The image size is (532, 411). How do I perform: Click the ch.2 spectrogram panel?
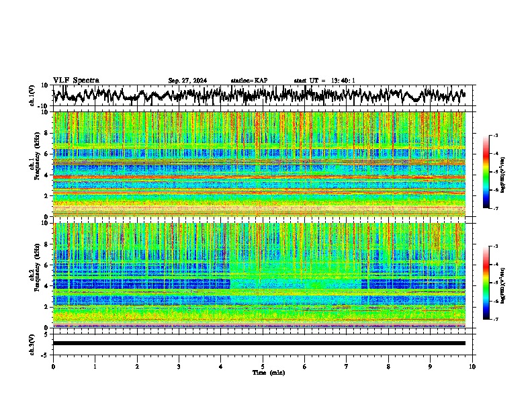point(259,275)
